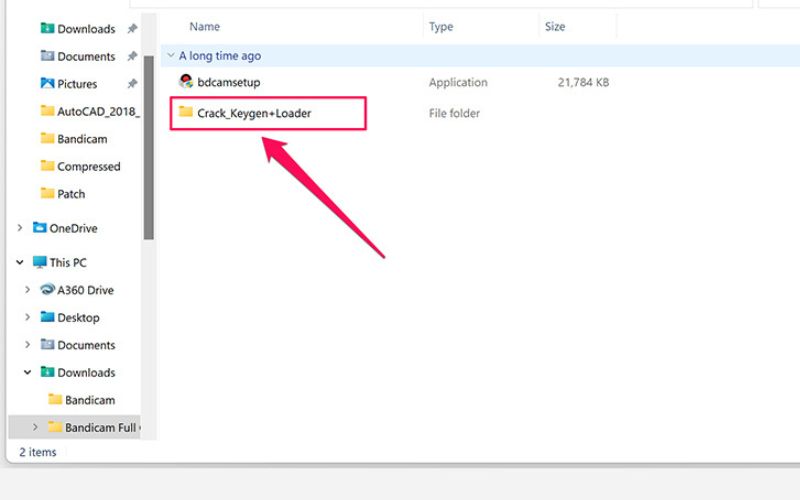Open Bandicam folder under Downloads
This screenshot has width=800, height=500.
(82, 399)
